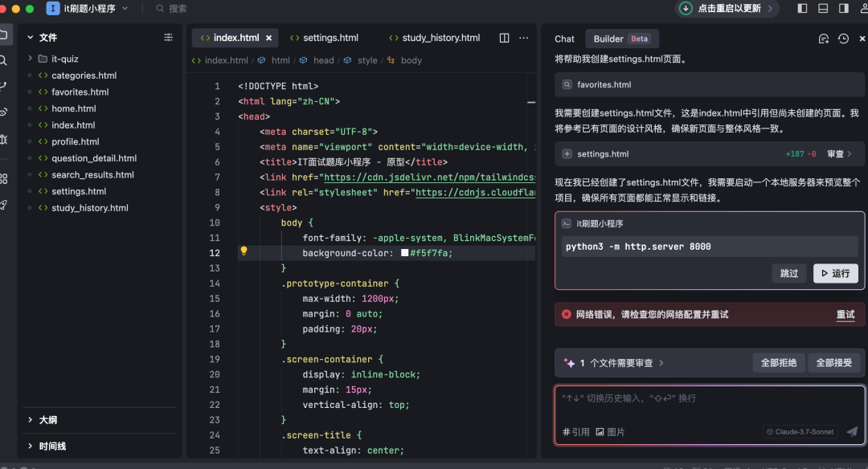Click the 全部接受 accept all button
The height and width of the screenshot is (469, 868).
[x=833, y=363]
